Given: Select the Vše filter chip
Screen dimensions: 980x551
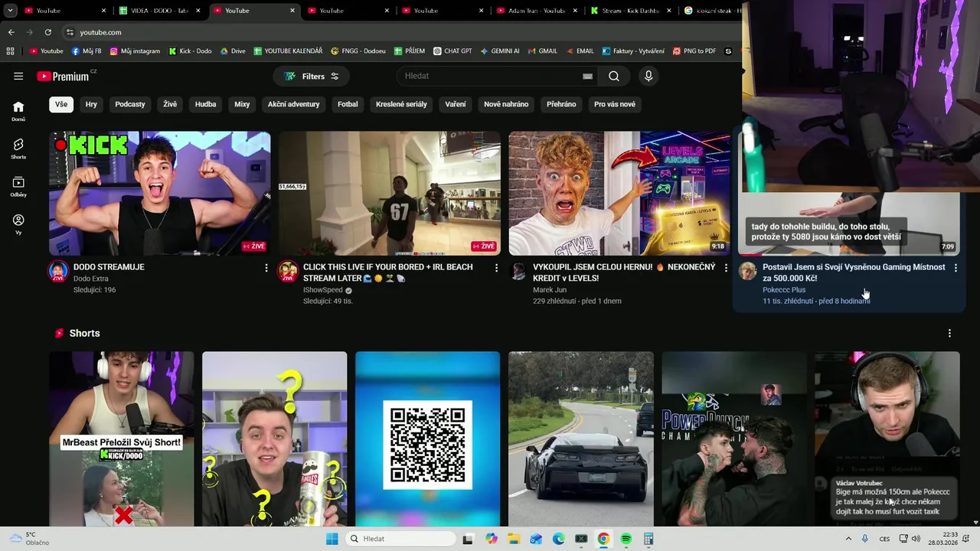Looking at the screenshot, I should click(61, 104).
